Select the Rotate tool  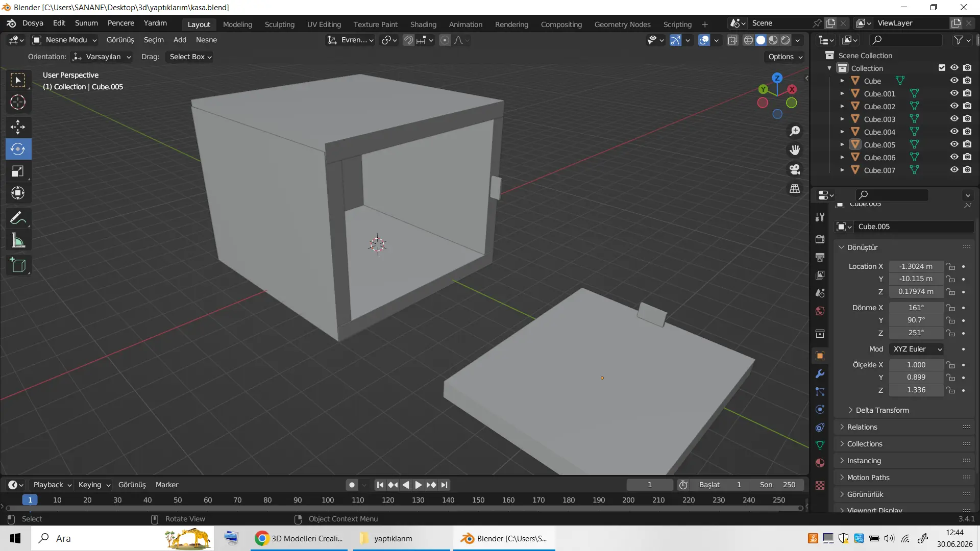pyautogui.click(x=18, y=149)
